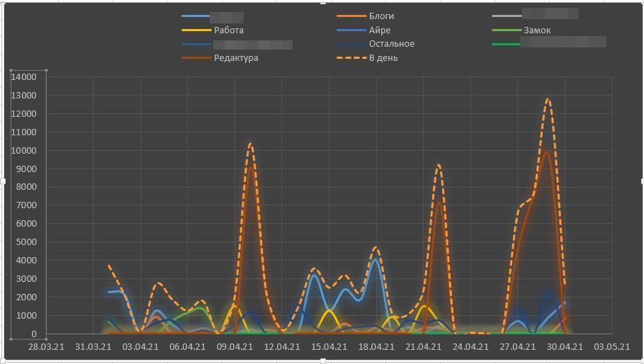This screenshot has height=364, width=644.
Task: Click the chart's right-middle resize handle
Action: pos(642,181)
